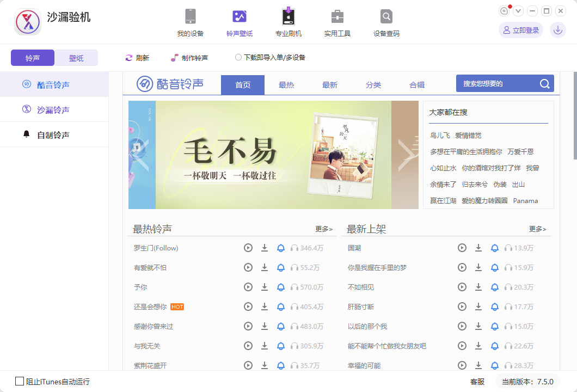Open 我的设备 device tab

(191, 23)
